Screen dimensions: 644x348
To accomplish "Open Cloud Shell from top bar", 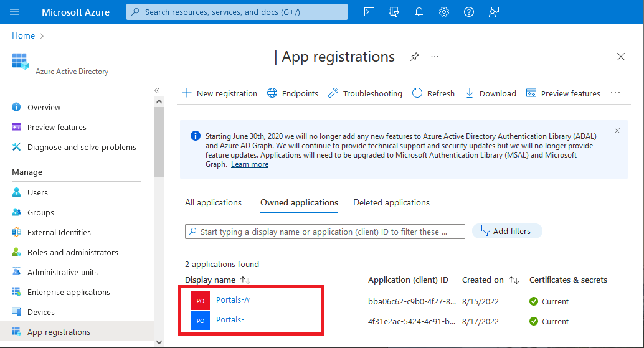I will click(x=369, y=12).
